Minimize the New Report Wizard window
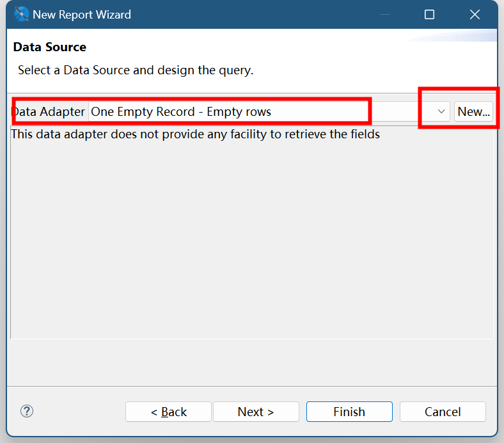The width and height of the screenshot is (504, 443). (384, 14)
